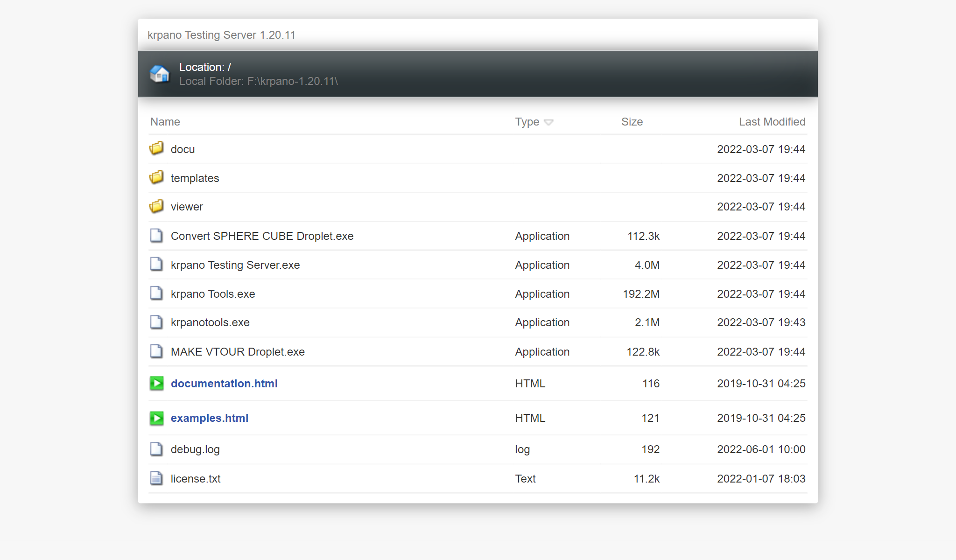Screen dimensions: 956x560
Task: Click Application type of krpanotools.exe
Action: (x=542, y=322)
